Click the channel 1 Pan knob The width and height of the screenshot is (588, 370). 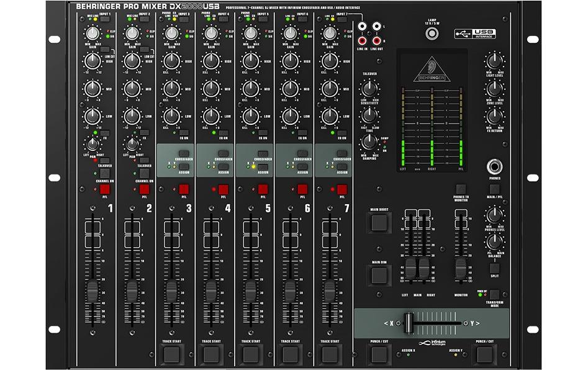click(93, 144)
